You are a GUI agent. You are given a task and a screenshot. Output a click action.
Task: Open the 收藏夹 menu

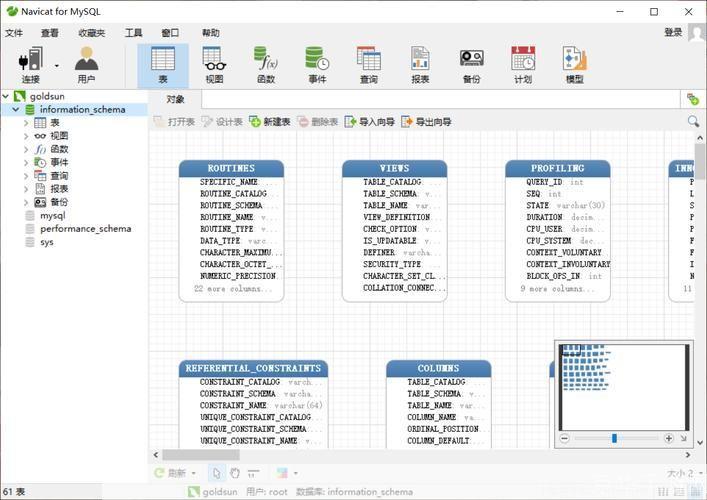(x=92, y=33)
